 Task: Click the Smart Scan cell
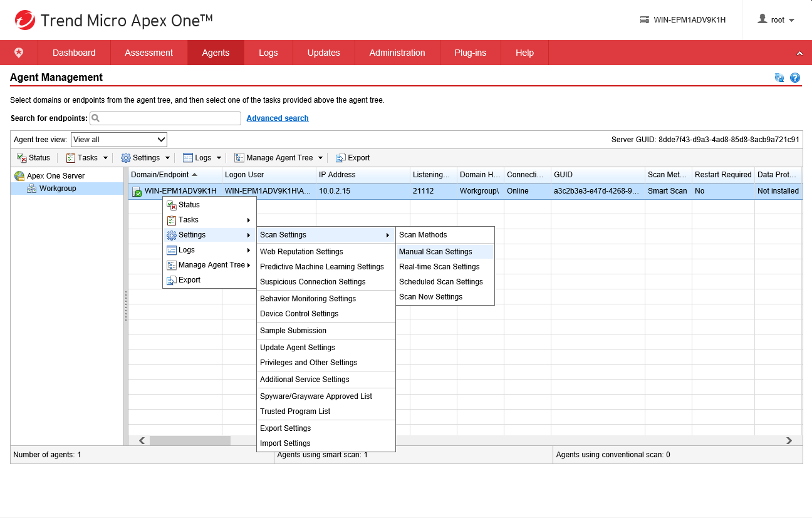point(668,191)
